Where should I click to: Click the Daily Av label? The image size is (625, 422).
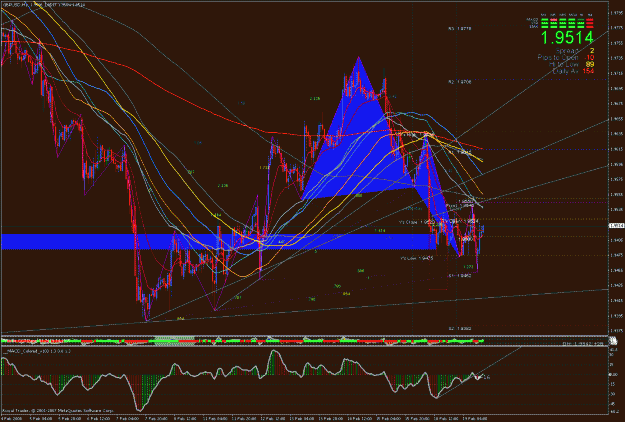(x=565, y=71)
